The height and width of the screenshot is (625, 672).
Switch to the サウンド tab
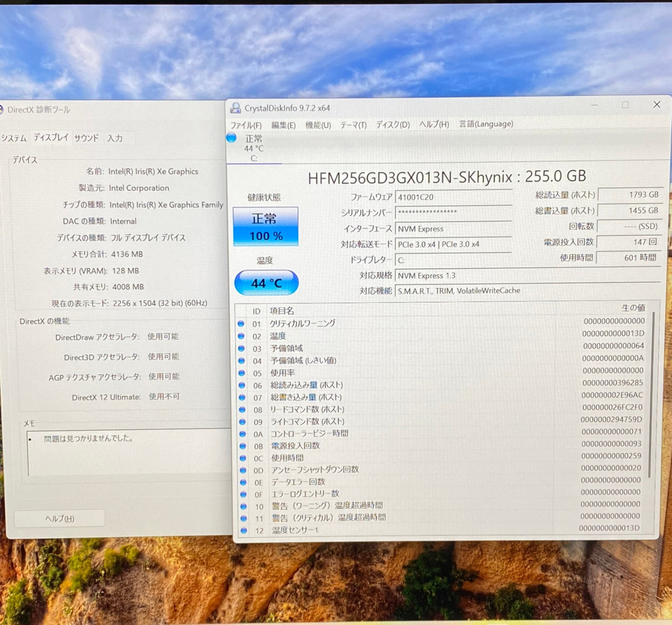pyautogui.click(x=86, y=138)
